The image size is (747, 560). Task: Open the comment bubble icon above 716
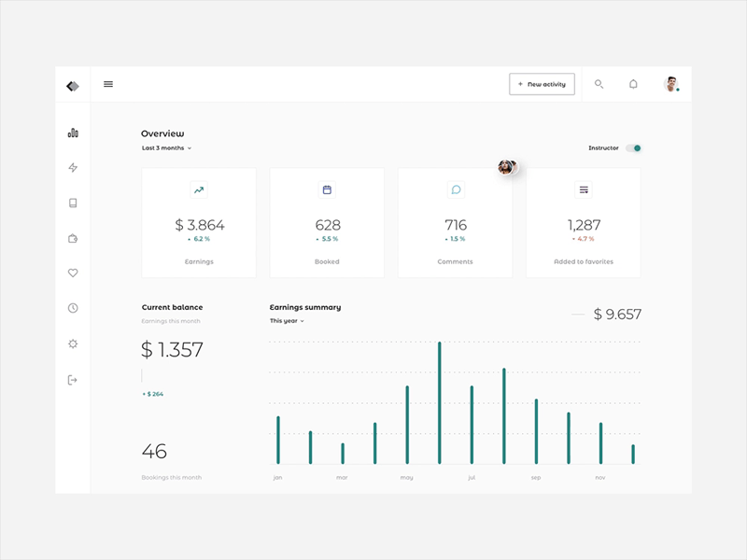point(455,189)
